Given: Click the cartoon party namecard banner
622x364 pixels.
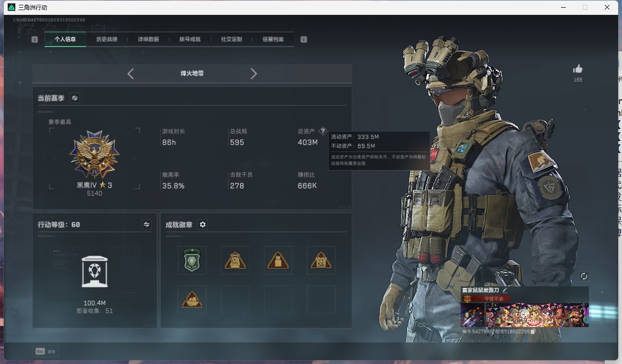Looking at the screenshot, I should (537, 315).
